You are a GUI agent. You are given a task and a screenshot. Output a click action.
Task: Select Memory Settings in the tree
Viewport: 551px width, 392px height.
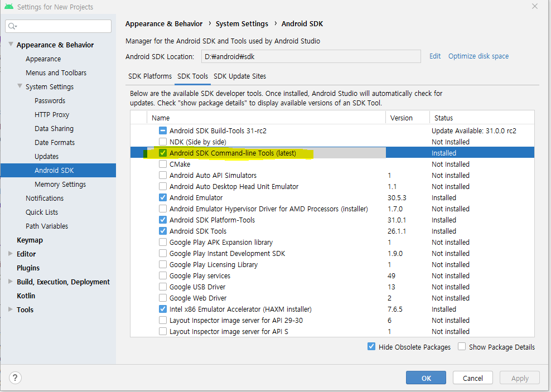click(x=60, y=184)
